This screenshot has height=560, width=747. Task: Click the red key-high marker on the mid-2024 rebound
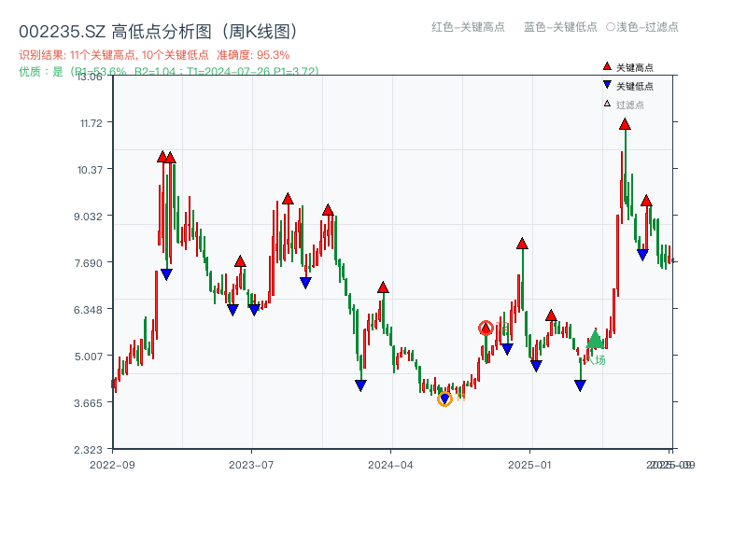coord(382,288)
